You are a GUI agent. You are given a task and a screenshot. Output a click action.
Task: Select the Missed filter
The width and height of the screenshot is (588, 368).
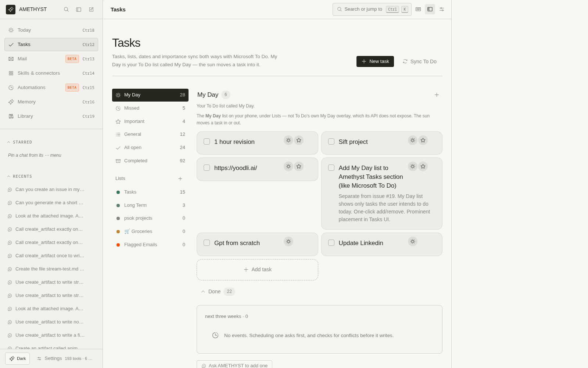(150, 108)
